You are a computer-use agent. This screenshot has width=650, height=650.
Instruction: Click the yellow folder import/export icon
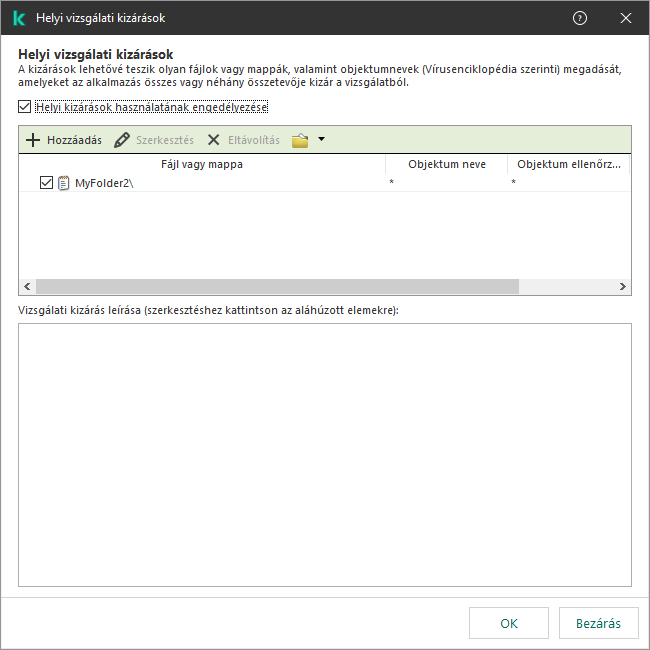(300, 140)
